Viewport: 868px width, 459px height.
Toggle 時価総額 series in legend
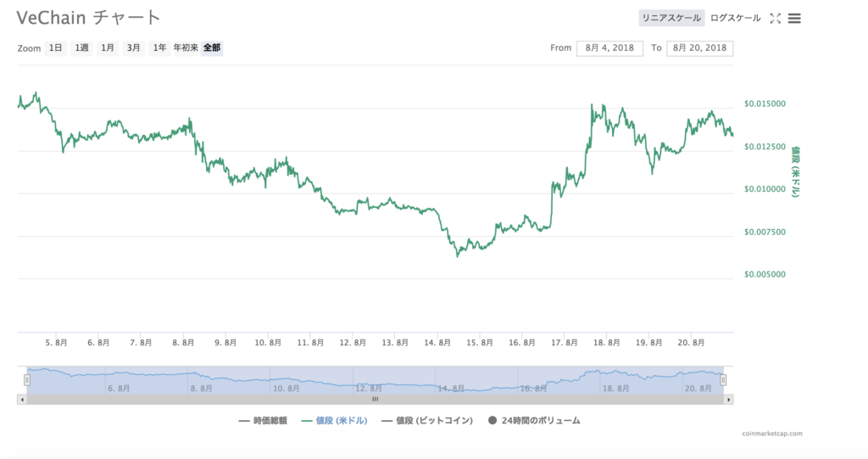pyautogui.click(x=263, y=421)
